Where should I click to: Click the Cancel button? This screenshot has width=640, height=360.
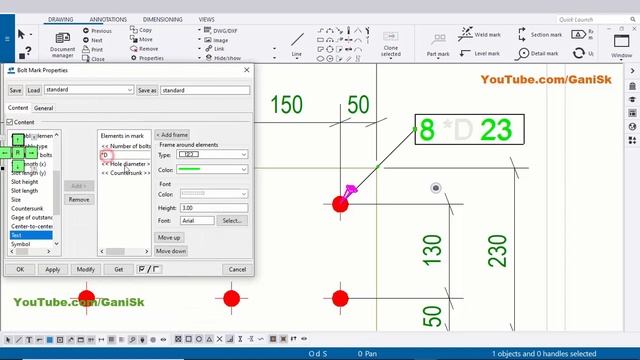[x=237, y=269]
